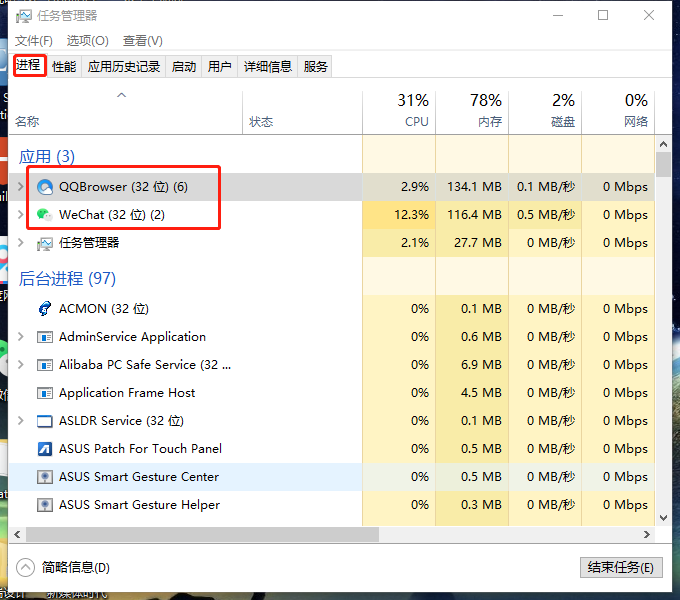The image size is (680, 600).
Task: Click the Task Manager title bar icon
Action: coord(24,16)
